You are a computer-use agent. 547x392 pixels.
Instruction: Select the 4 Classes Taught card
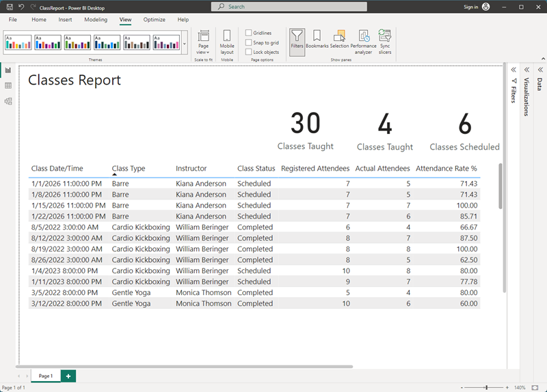click(x=385, y=131)
